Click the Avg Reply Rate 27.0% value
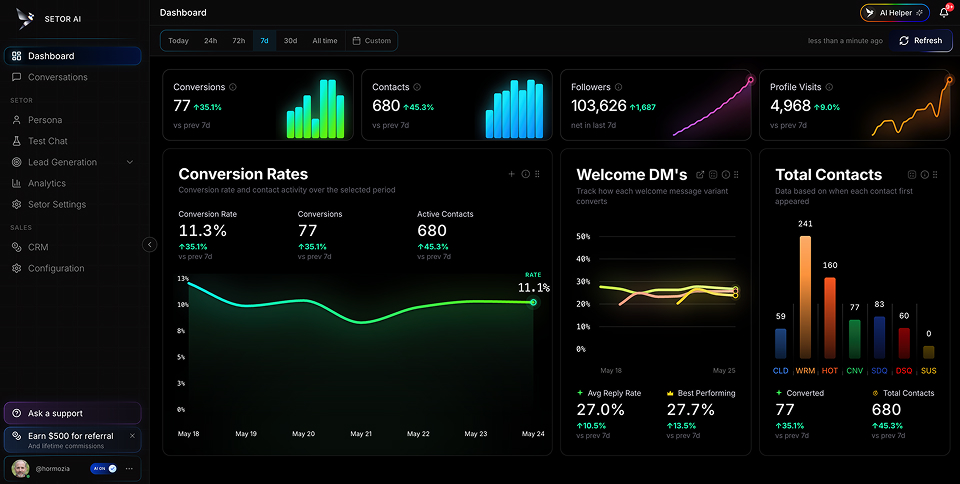 (601, 410)
